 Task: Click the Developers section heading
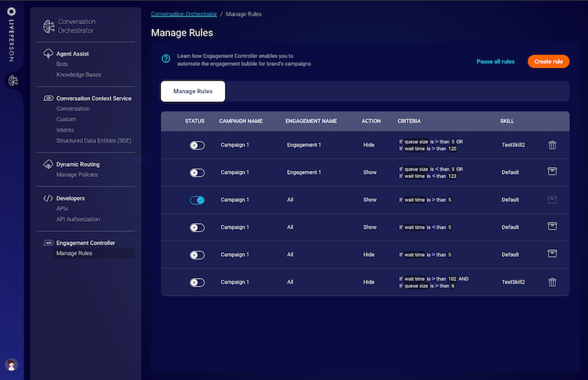(x=71, y=199)
